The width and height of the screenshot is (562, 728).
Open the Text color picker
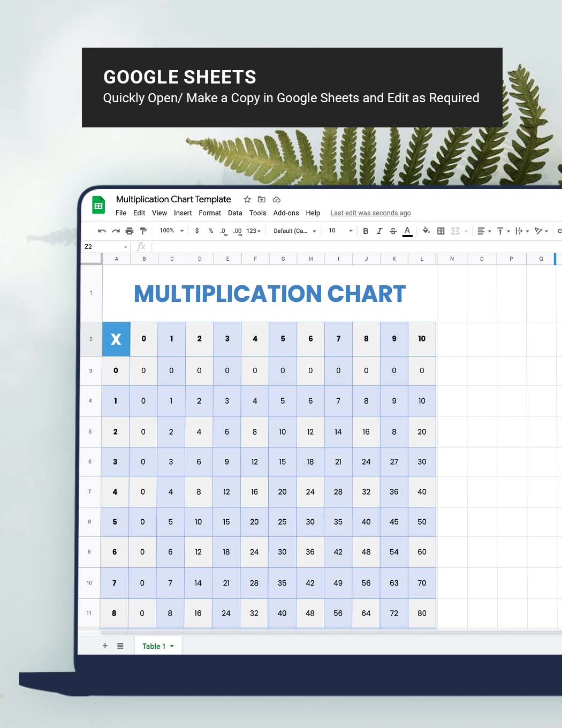pos(407,231)
